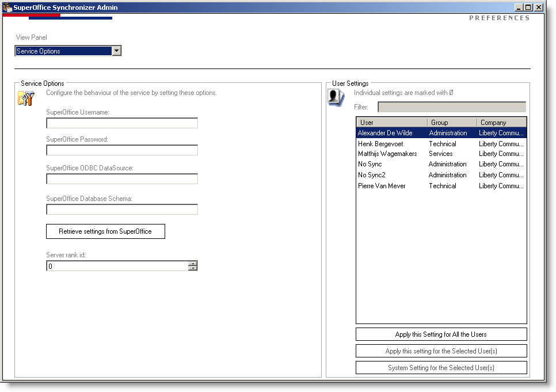Viewport: 556px width, 392px height.
Task: Click Liberty Commu... company of No Sync
Action: click(x=501, y=164)
